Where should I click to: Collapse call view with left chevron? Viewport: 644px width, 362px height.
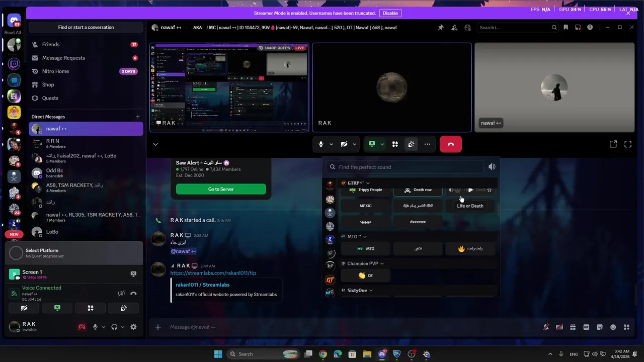155,144
